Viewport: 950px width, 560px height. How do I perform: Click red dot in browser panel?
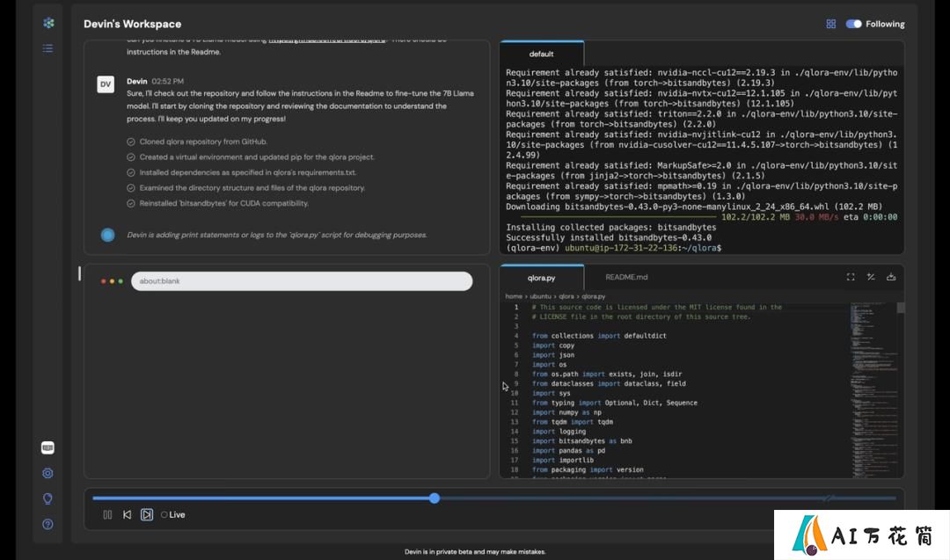click(x=104, y=281)
